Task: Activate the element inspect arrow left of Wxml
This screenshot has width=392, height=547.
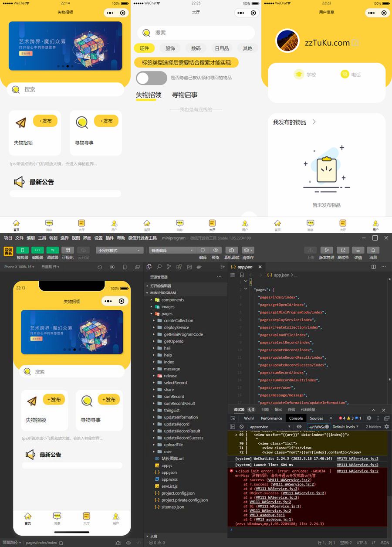Action: [x=233, y=418]
